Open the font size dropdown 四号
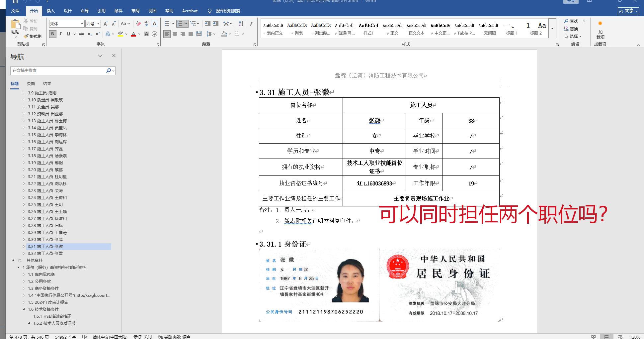 click(99, 24)
